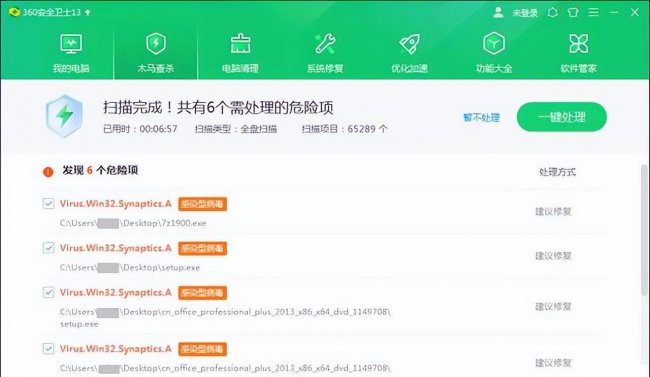Open the 系统修复 wrench icon
The image size is (650, 377).
pos(325,44)
